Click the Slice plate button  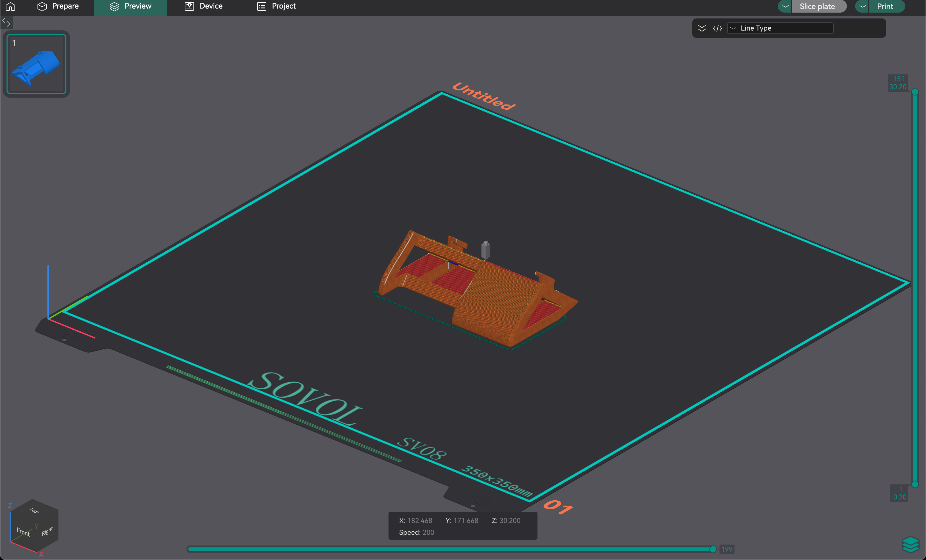(819, 6)
